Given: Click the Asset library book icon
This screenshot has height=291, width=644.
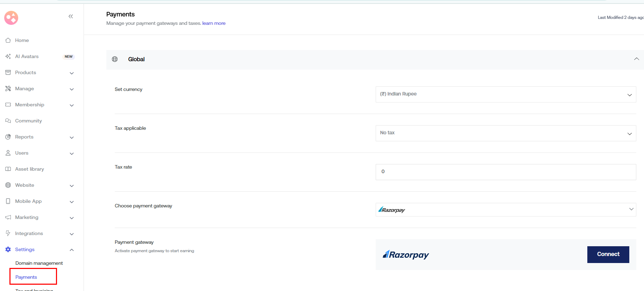Looking at the screenshot, I should [x=8, y=169].
